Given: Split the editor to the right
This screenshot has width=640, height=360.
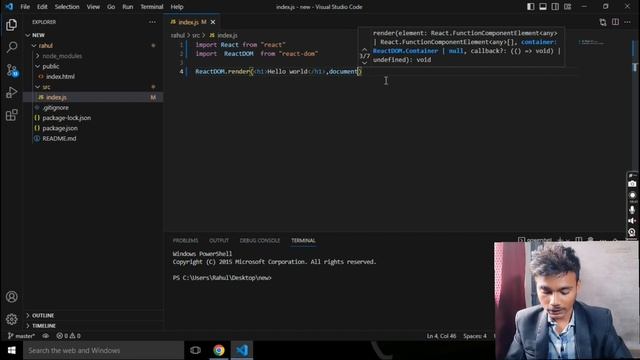Looking at the screenshot, I should (x=615, y=22).
